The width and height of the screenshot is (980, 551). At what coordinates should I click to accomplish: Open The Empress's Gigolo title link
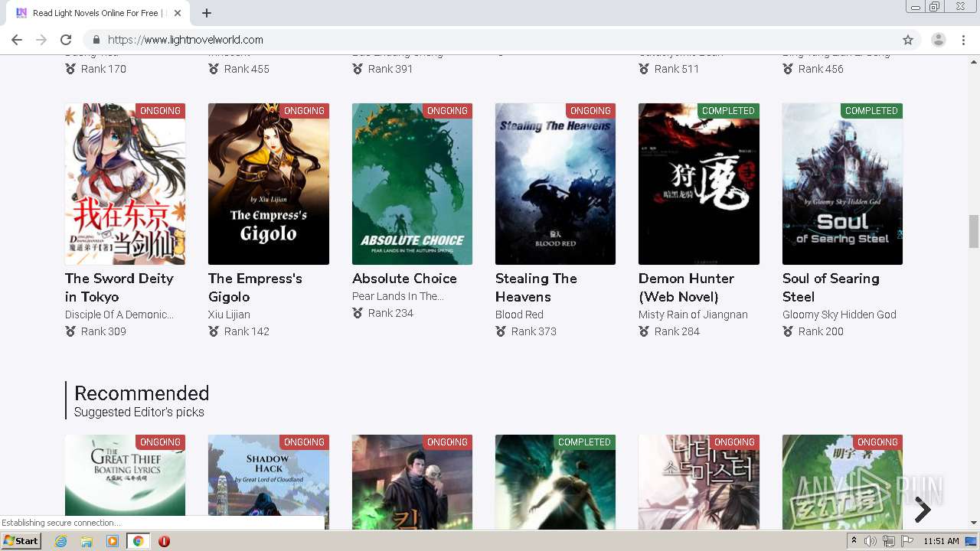coord(255,288)
